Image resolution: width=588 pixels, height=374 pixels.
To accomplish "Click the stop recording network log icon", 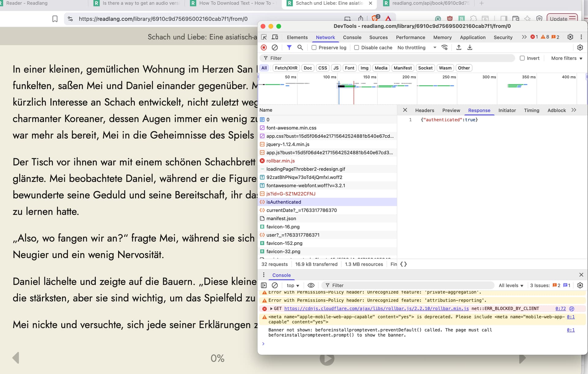I will tap(264, 47).
